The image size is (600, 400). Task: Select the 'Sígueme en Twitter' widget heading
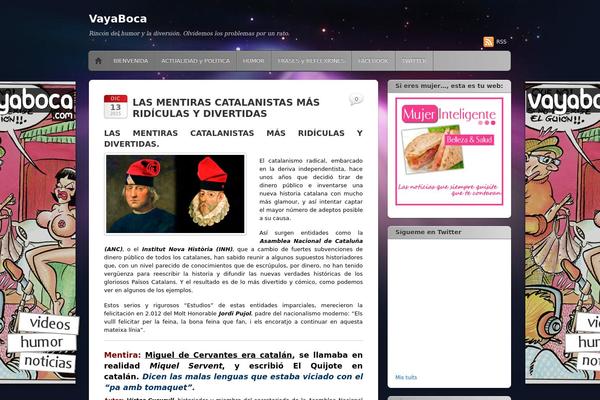428,232
